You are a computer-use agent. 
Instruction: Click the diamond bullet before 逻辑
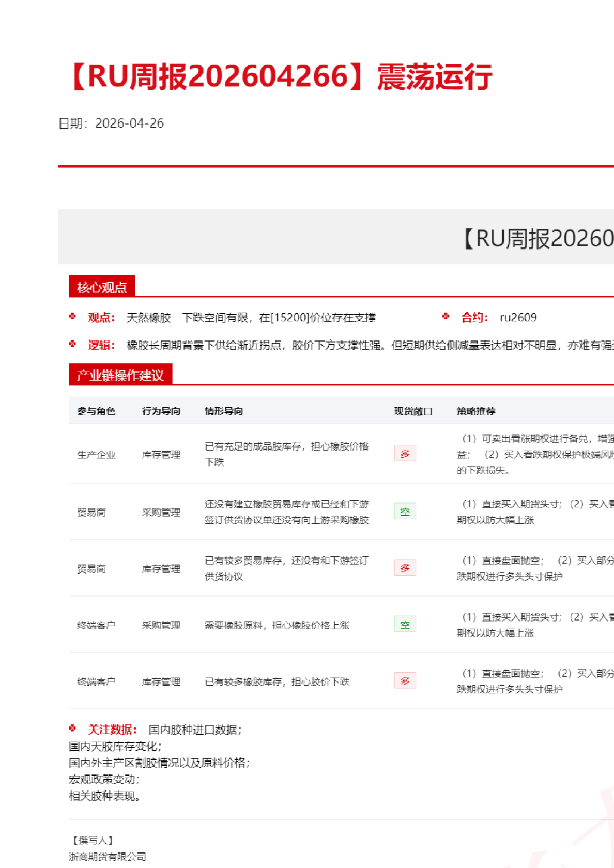pyautogui.click(x=72, y=344)
